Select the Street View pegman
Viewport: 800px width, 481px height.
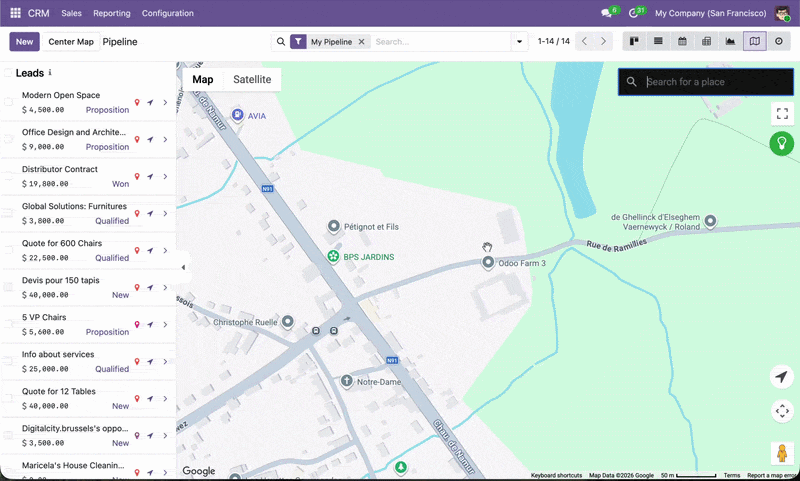click(782, 452)
